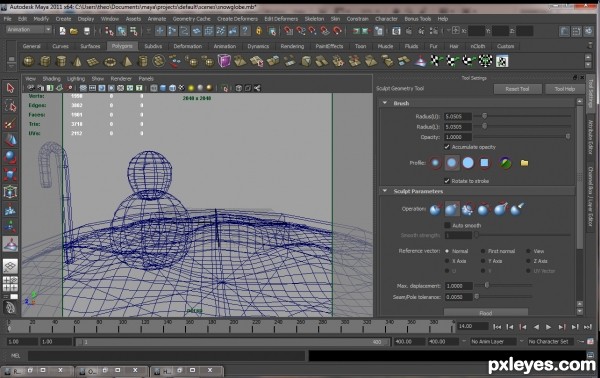600x378 pixels.
Task: Switch to the Surfaces shelf tab
Action: [90, 46]
